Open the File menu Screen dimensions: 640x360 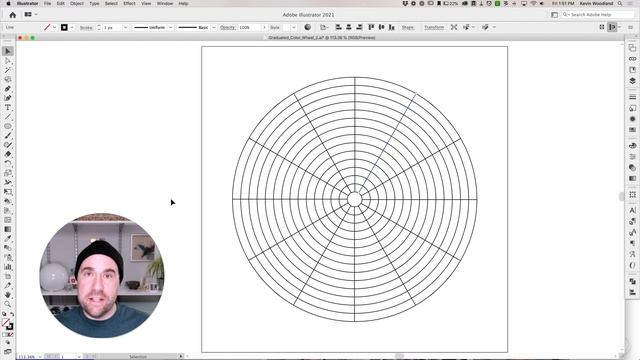tap(47, 3)
